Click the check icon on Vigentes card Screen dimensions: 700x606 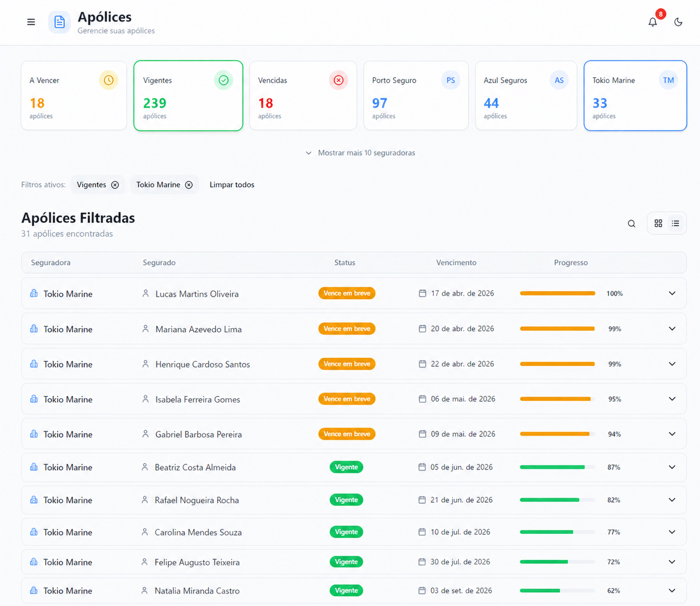point(223,80)
